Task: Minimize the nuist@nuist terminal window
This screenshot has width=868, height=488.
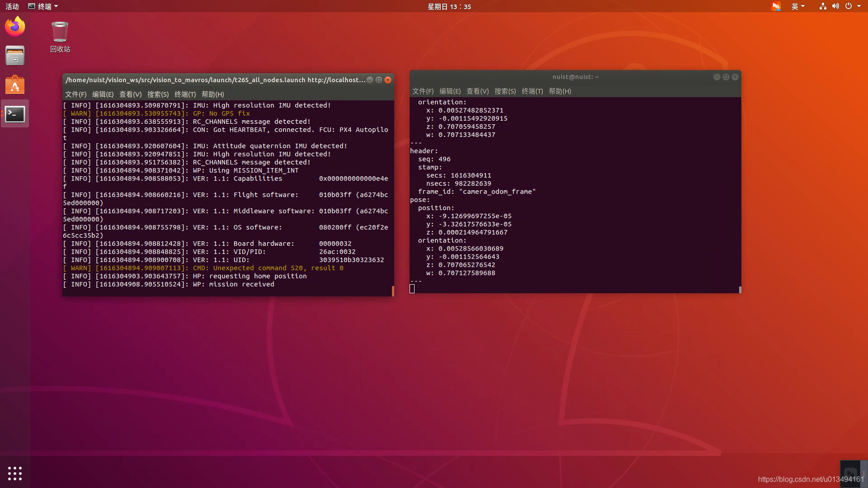Action: (717, 77)
